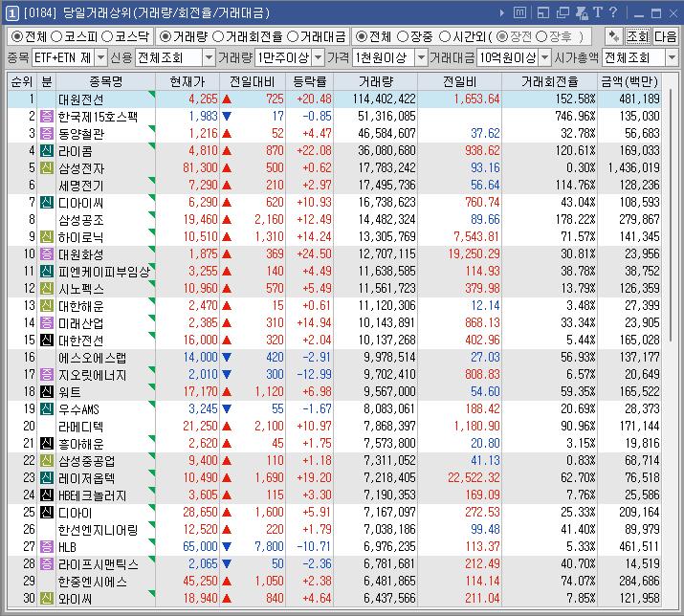
Task: Click the 신 badge beside 디아이씨
Action: pos(47,203)
